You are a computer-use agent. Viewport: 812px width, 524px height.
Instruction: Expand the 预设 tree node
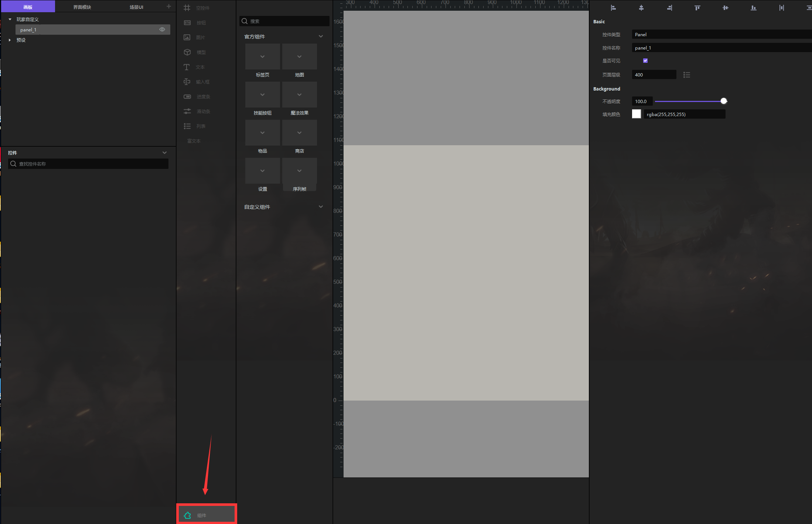pos(10,40)
